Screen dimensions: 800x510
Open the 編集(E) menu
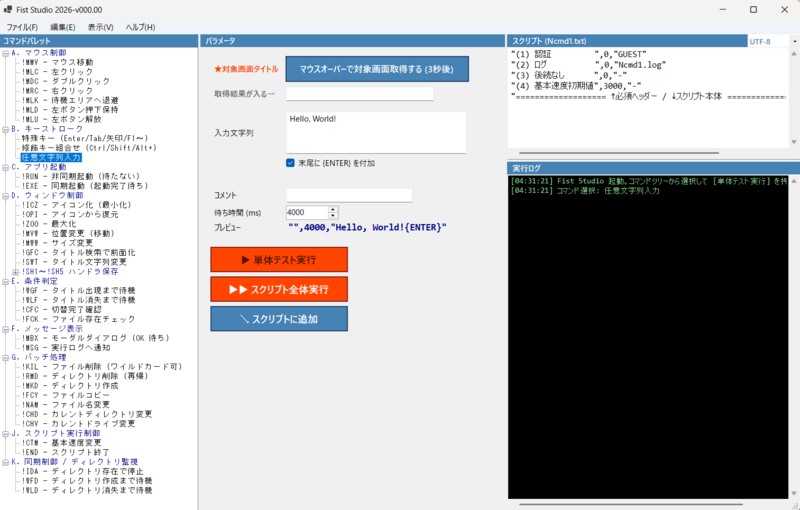[x=63, y=27]
